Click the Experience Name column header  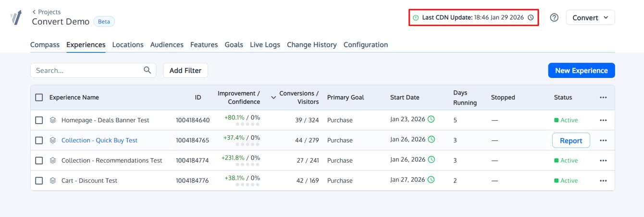click(74, 97)
